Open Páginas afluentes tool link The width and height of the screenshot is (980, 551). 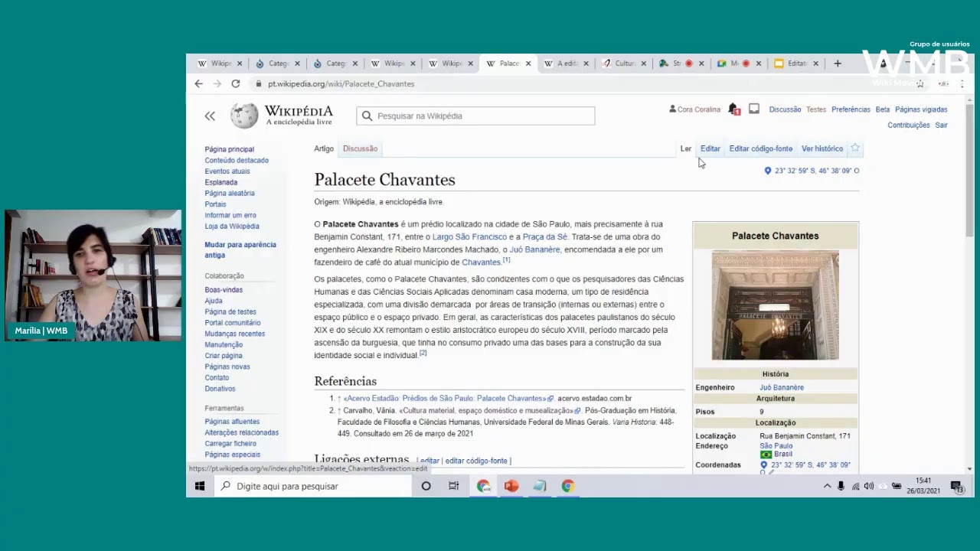(x=232, y=422)
